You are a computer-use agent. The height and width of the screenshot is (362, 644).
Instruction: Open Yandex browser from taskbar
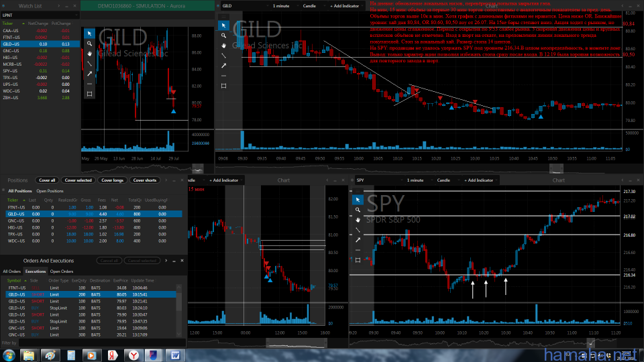point(133,355)
